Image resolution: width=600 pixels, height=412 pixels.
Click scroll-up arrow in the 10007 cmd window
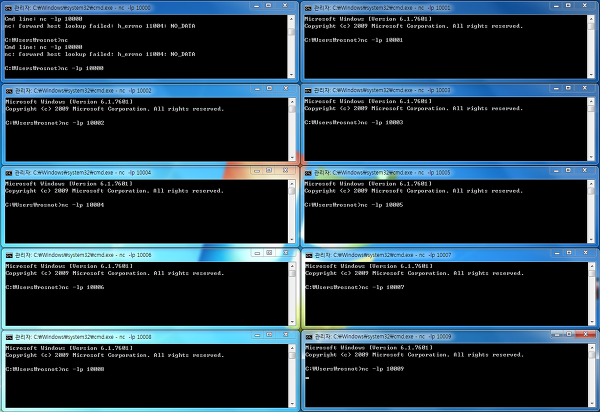pyautogui.click(x=592, y=266)
